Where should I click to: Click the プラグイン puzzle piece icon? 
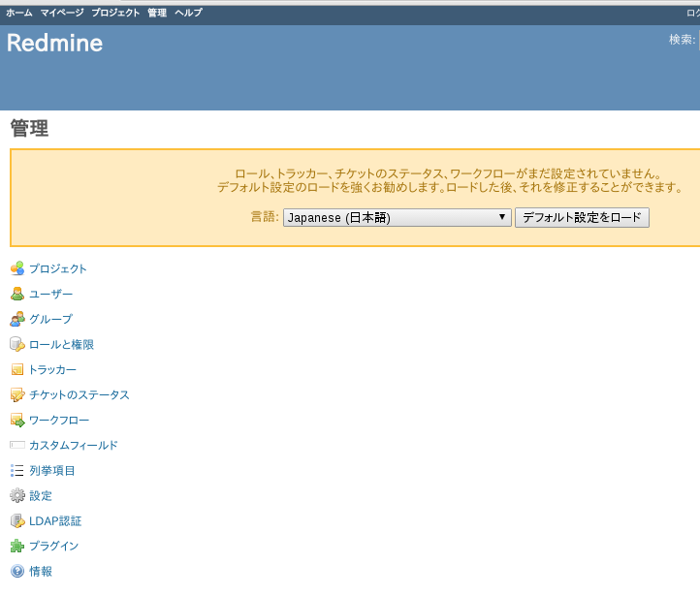click(16, 546)
